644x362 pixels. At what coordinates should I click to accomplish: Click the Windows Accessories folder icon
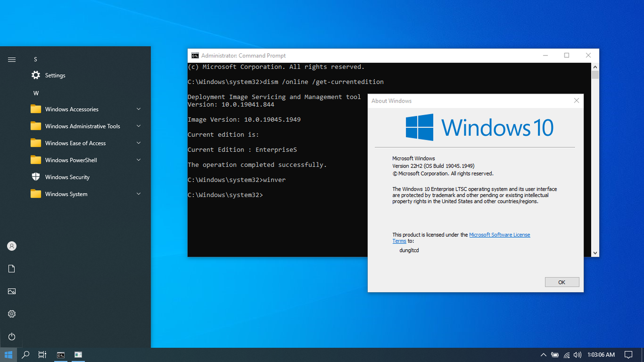coord(36,109)
